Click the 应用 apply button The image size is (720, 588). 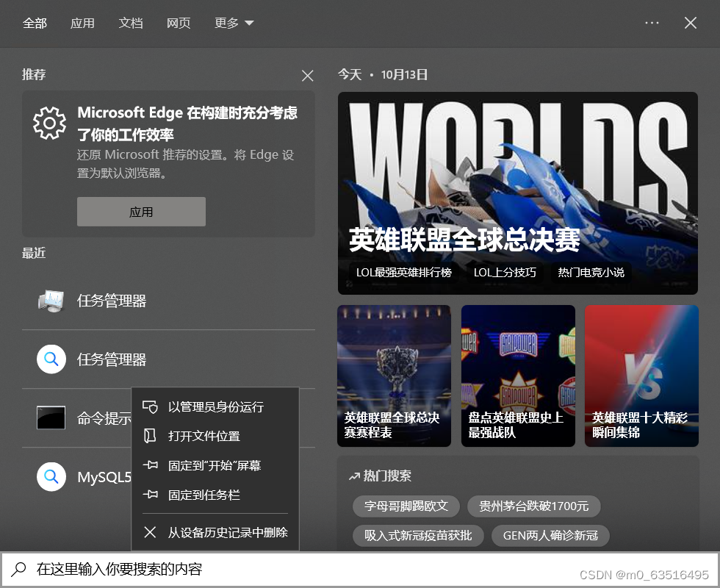click(x=141, y=212)
